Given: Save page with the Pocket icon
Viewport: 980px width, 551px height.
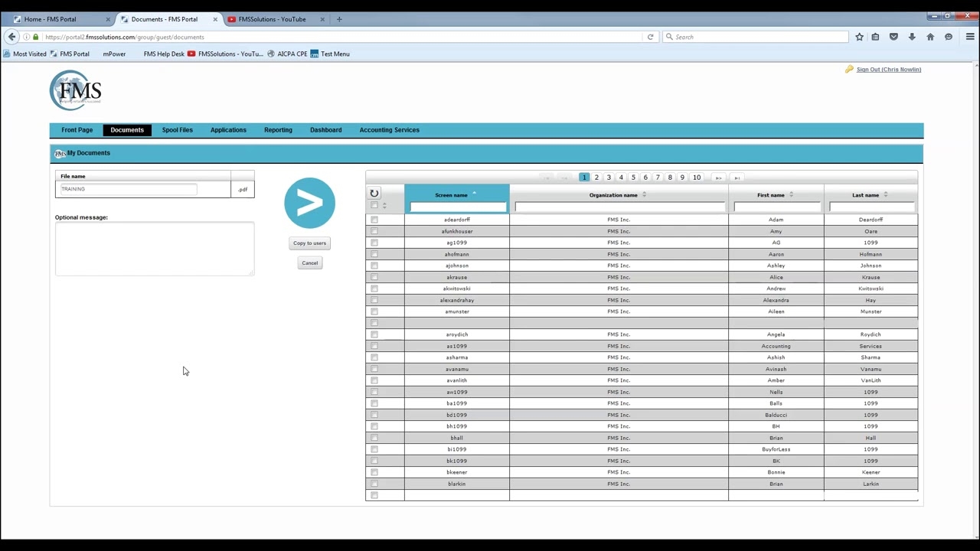Looking at the screenshot, I should tap(893, 37).
